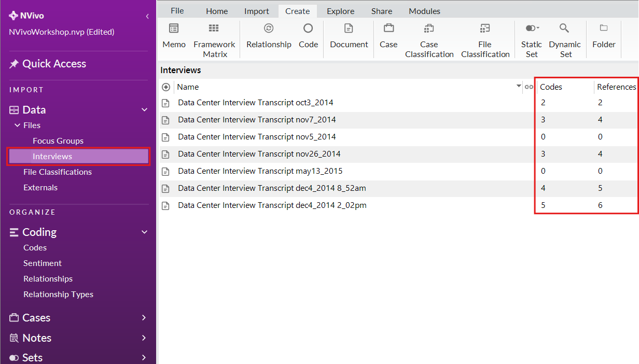The width and height of the screenshot is (639, 364).
Task: Select Data Center Interview Transcript dec4_2014 8_52am
Action: 272,188
